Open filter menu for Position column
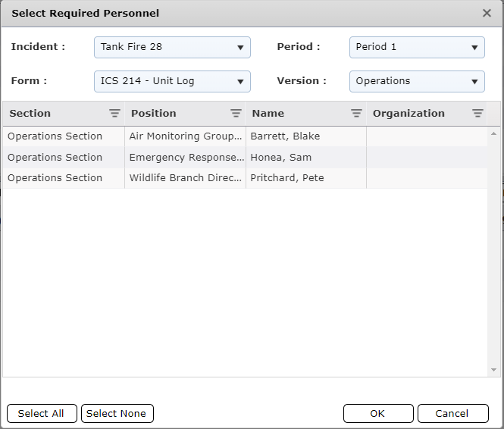The width and height of the screenshot is (504, 429). coord(236,114)
